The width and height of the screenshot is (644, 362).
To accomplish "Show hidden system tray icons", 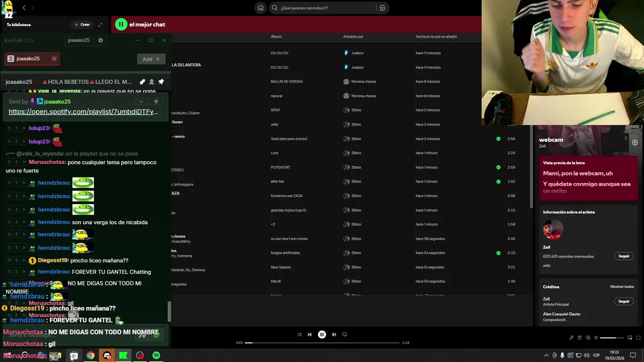I will pyautogui.click(x=546, y=355).
